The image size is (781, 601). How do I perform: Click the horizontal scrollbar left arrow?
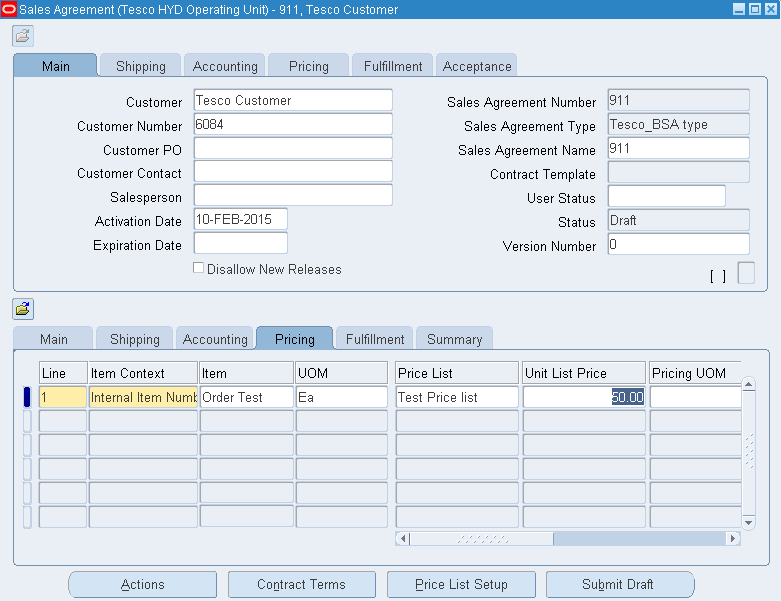point(402,538)
